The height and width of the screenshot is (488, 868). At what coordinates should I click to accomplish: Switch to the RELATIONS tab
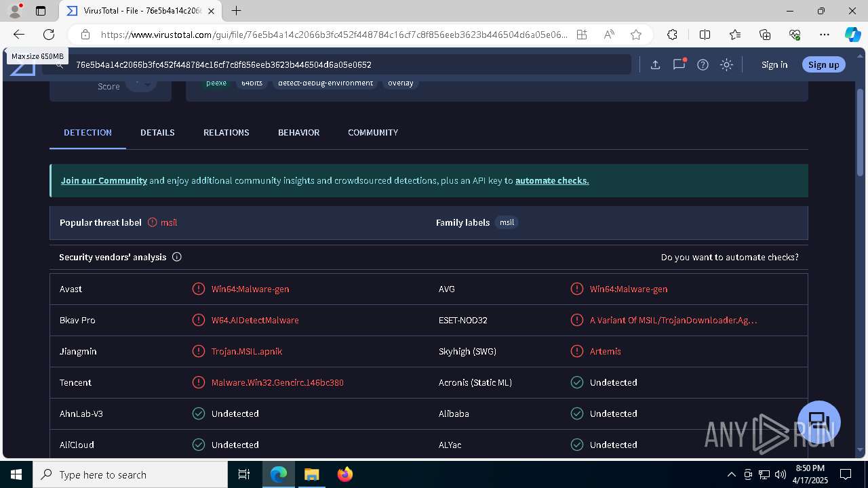[226, 132]
